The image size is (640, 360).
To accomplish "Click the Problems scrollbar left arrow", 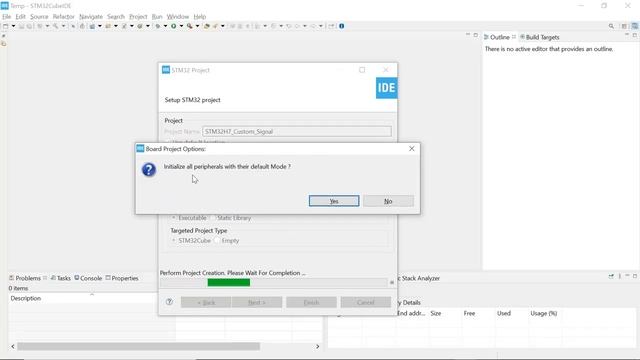I will (x=13, y=346).
